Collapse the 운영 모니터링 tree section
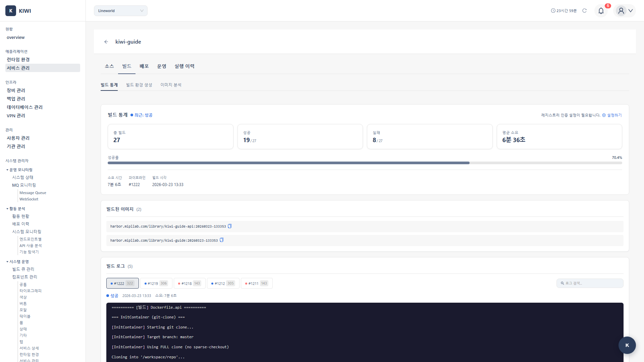644x362 pixels. [x=7, y=170]
